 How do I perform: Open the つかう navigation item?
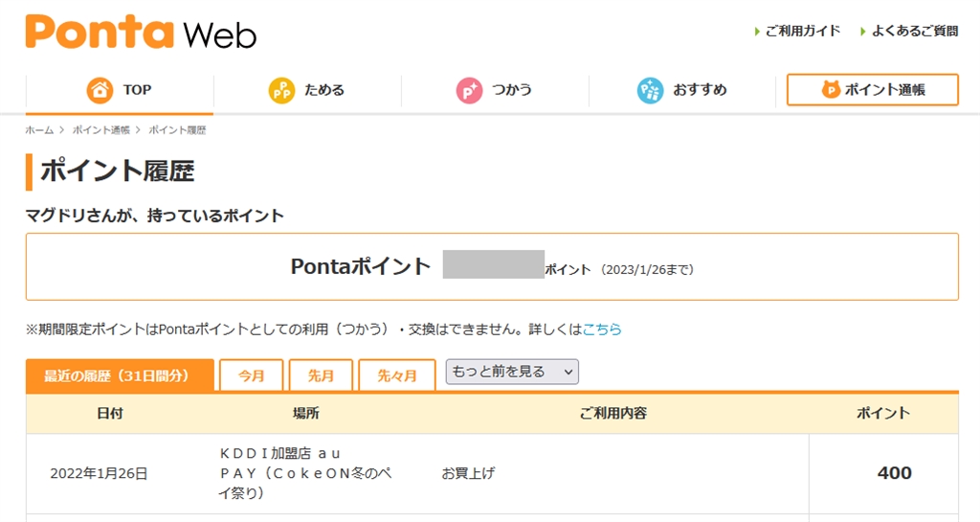(x=495, y=91)
